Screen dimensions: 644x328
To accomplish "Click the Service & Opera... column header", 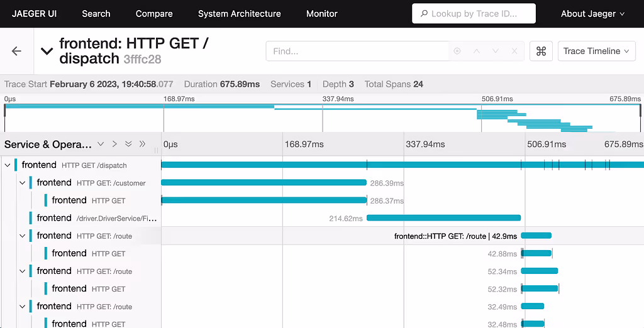I will click(x=48, y=144).
